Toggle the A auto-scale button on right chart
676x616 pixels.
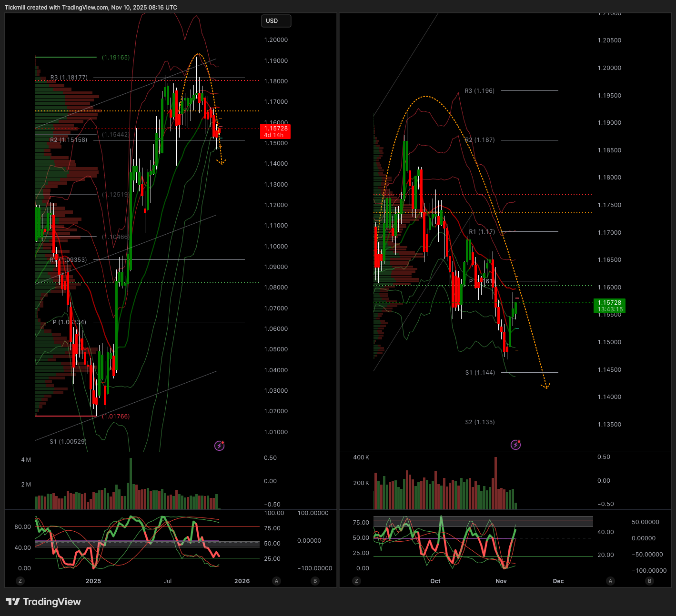(x=611, y=581)
